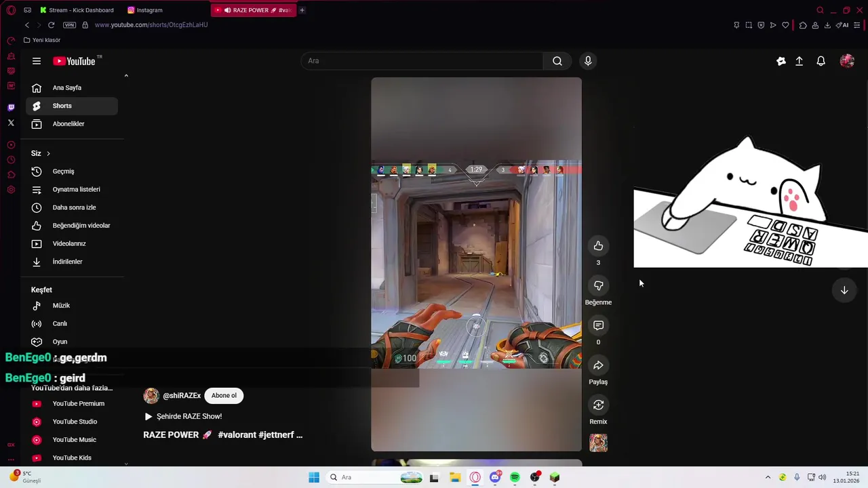Open Ana Sayfa in sidebar
Image resolution: width=868 pixels, height=488 pixels.
(72, 87)
